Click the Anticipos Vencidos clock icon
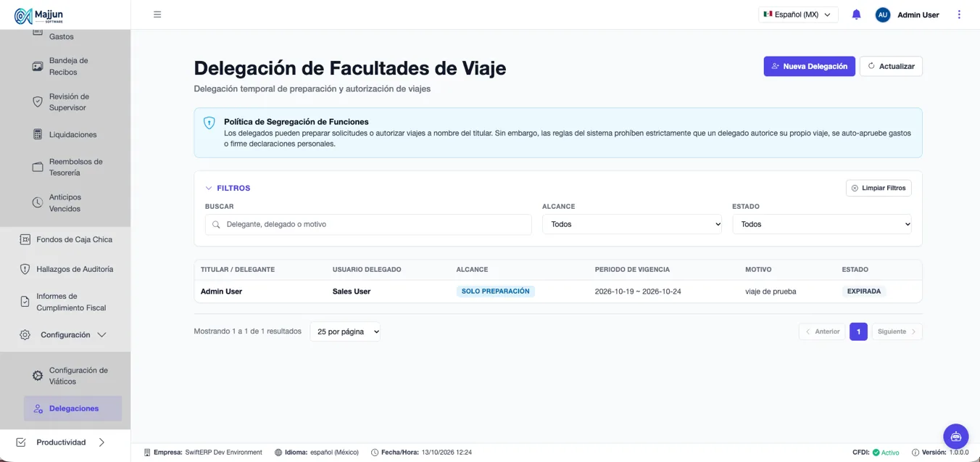This screenshot has width=980, height=462. click(x=38, y=203)
